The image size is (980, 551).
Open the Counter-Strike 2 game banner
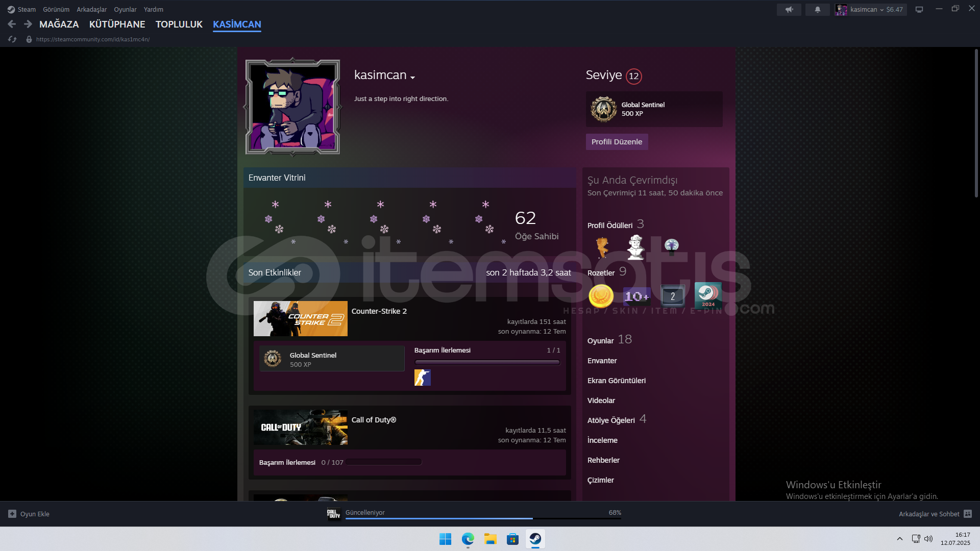[x=301, y=319]
